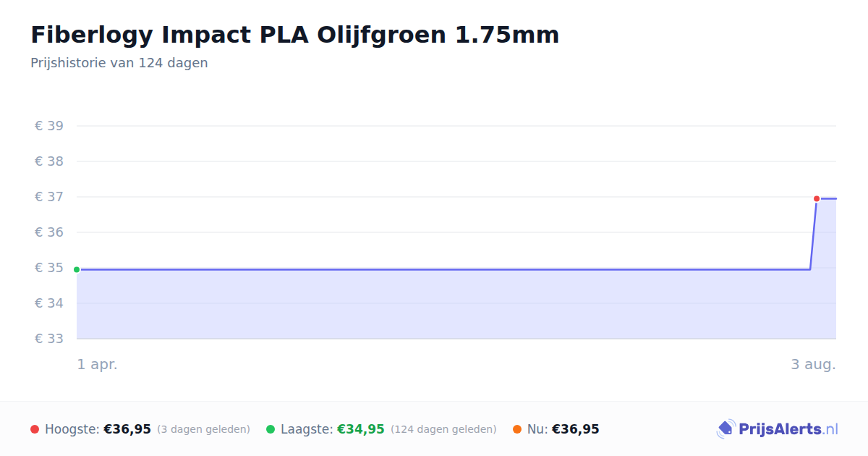The width and height of the screenshot is (868, 456).
Task: Click the Laagste price €34,95 value
Action: [x=361, y=429]
